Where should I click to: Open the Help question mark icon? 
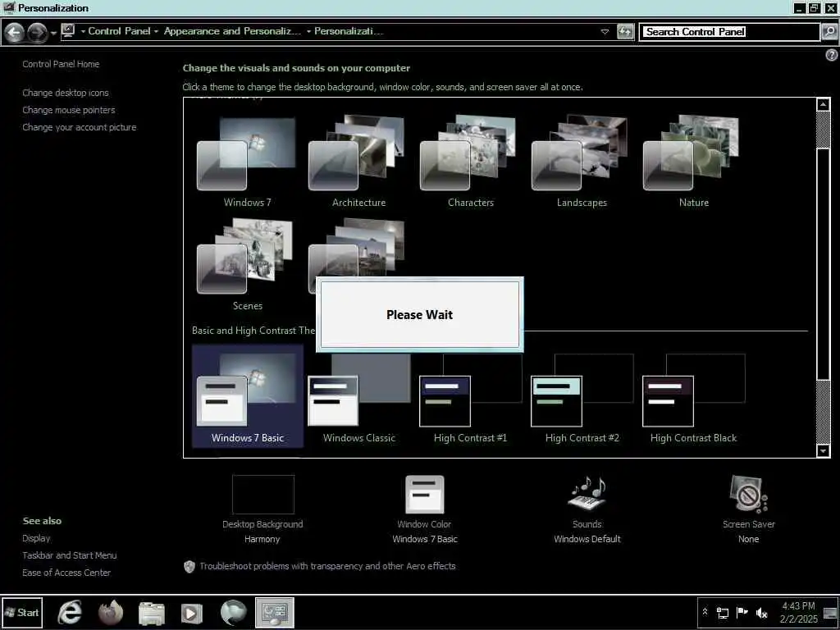tap(832, 55)
